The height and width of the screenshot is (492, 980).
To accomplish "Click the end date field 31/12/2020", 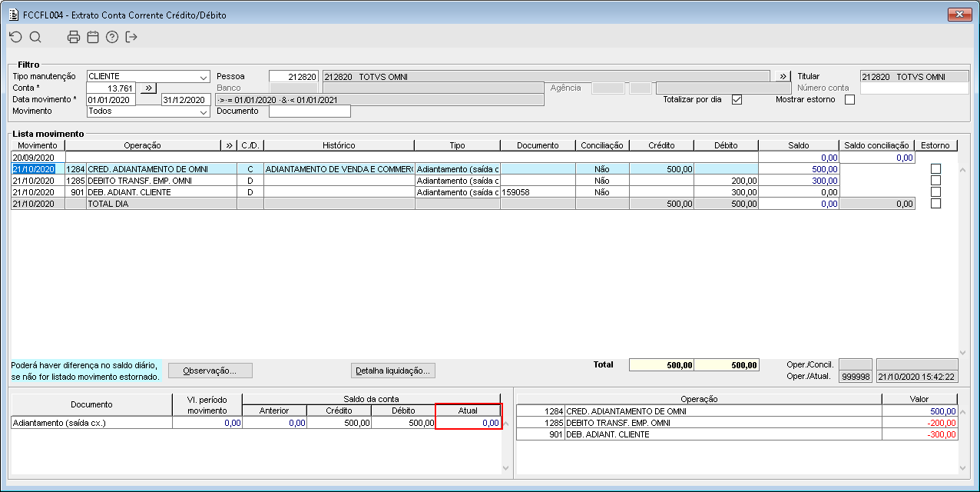I will pyautogui.click(x=185, y=100).
